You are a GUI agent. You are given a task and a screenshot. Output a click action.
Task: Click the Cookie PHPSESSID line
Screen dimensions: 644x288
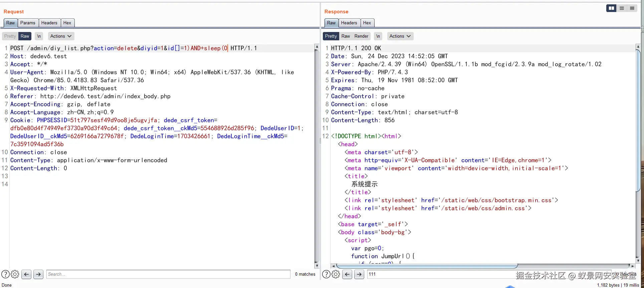point(114,120)
